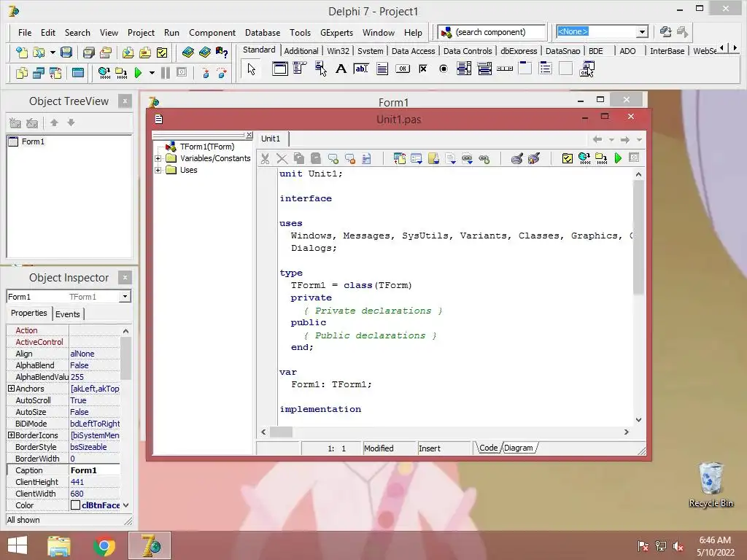Click the Help question mark icon
This screenshot has width=747, height=560.
click(222, 52)
